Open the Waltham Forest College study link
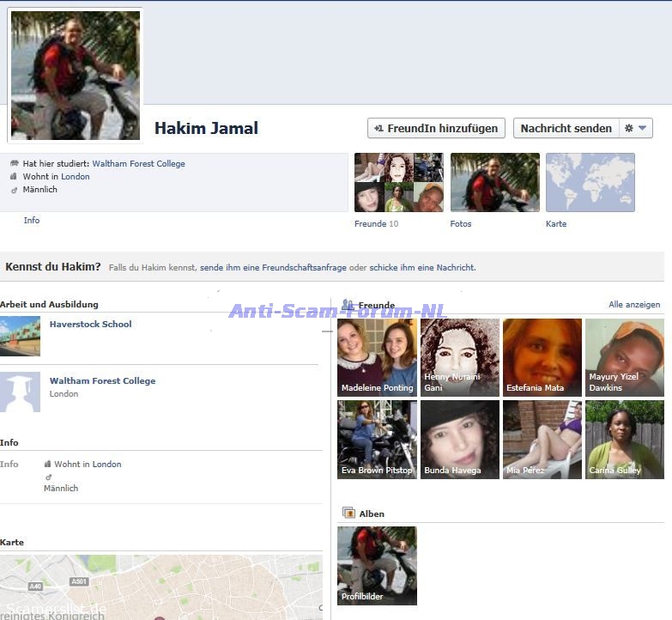Viewport: 672px width, 620px height. click(138, 164)
